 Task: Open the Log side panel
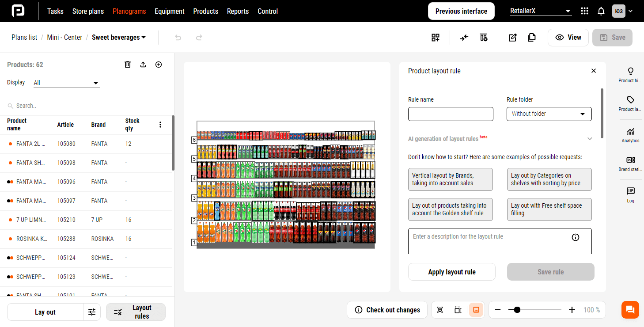[630, 194]
